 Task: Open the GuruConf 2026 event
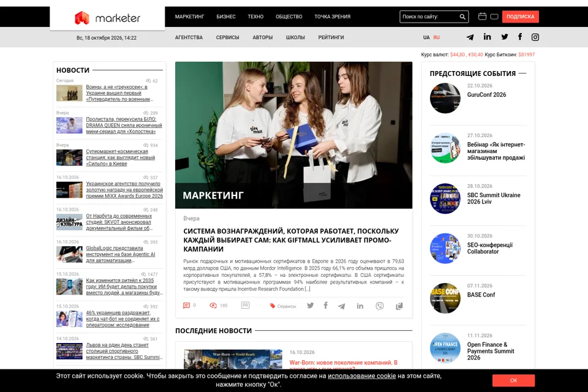click(486, 95)
